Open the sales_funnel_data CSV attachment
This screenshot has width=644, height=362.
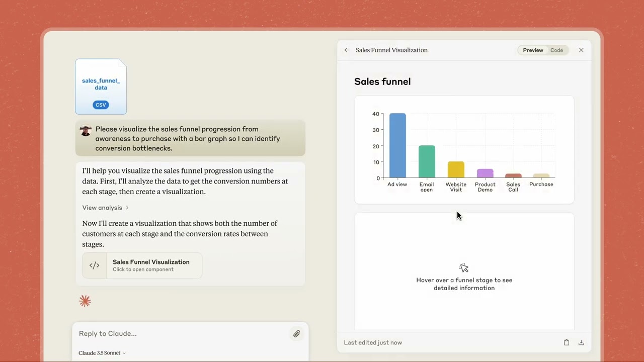tap(101, 84)
